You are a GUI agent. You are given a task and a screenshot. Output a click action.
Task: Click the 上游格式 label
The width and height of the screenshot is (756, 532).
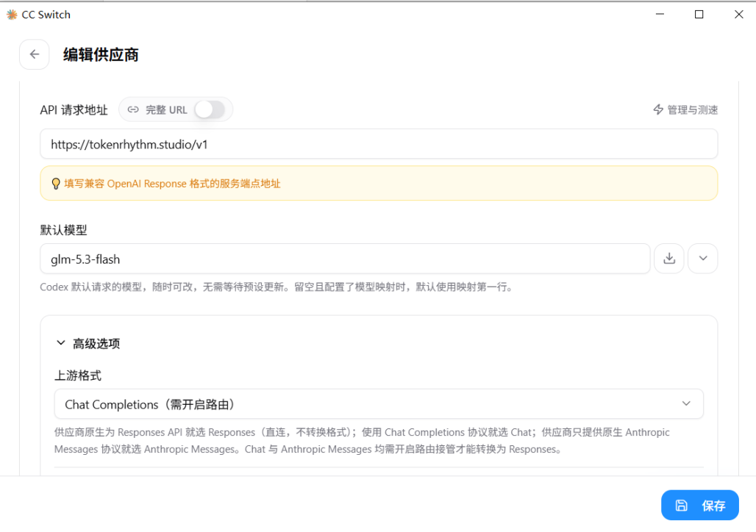point(78,375)
